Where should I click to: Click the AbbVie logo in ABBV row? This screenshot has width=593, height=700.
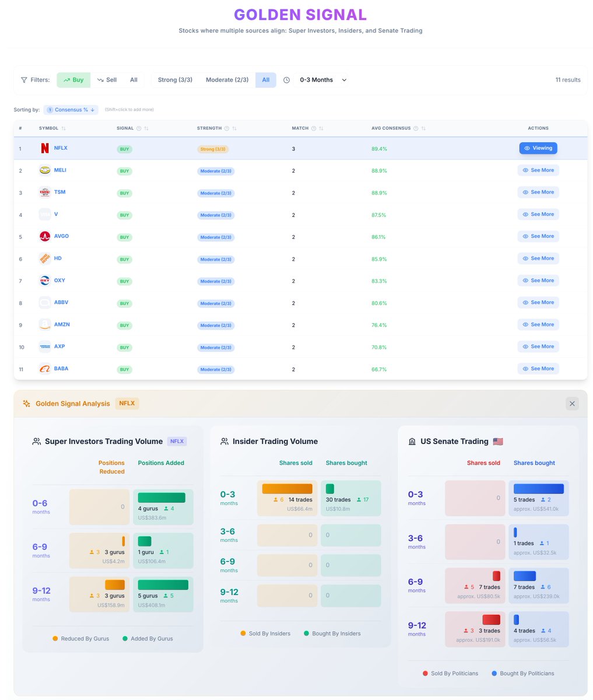(45, 303)
